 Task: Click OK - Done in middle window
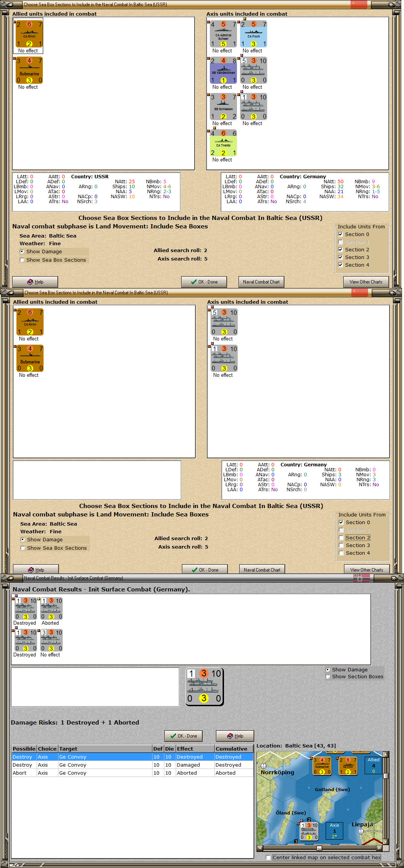tap(205, 569)
